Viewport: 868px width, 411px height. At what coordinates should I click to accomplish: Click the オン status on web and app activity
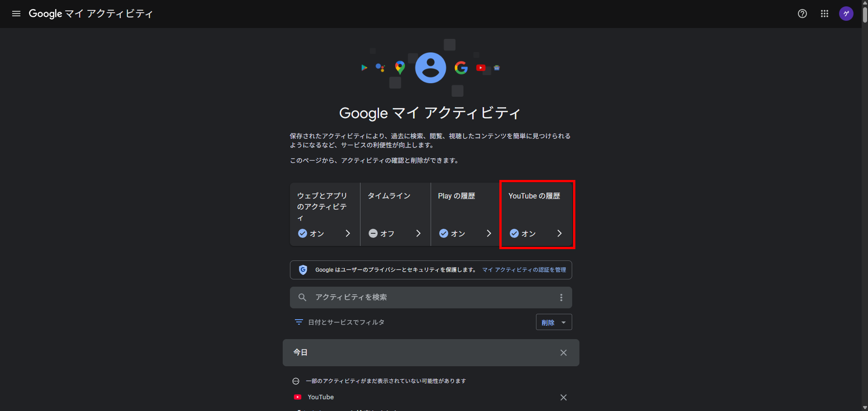coord(311,233)
